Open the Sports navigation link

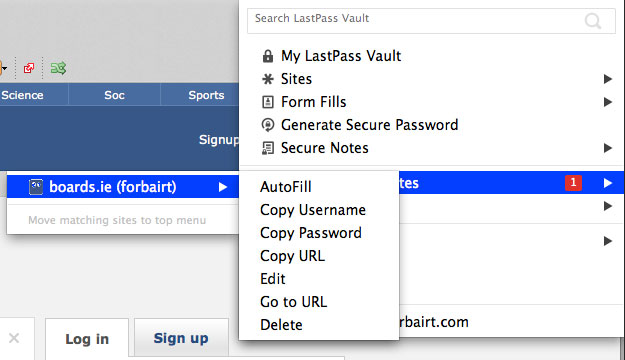click(206, 95)
